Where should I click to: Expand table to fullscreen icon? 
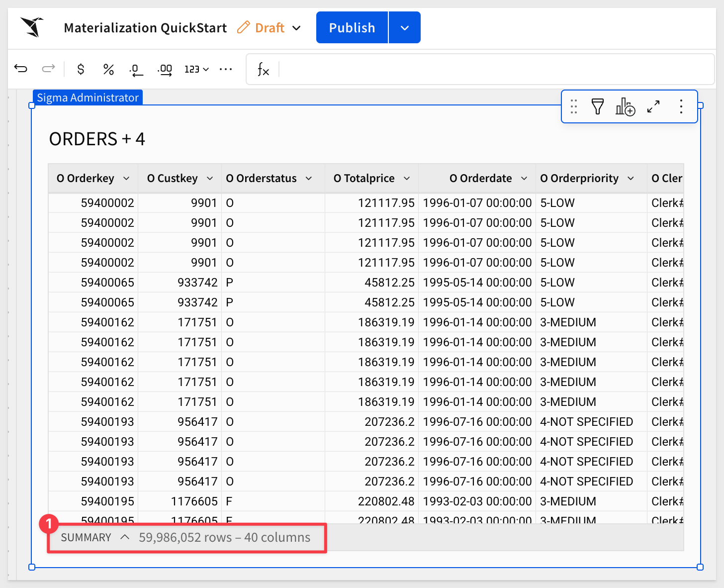pos(653,106)
